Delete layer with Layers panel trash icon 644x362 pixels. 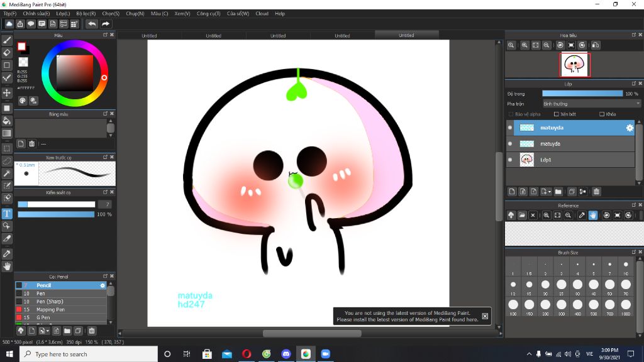(x=596, y=192)
